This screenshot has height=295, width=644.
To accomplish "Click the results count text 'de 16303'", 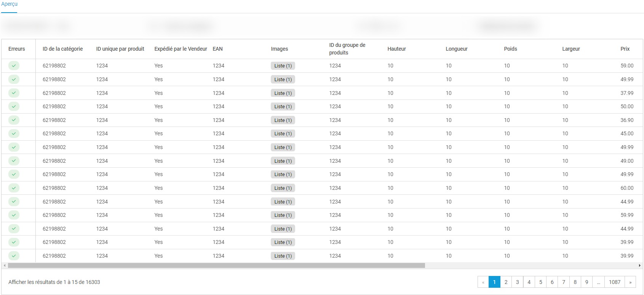I will [89, 282].
